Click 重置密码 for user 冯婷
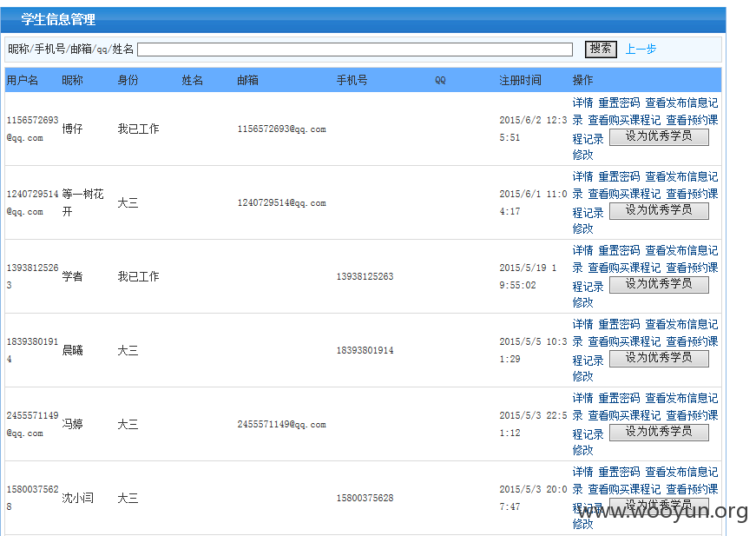This screenshot has width=756, height=536. (x=619, y=398)
